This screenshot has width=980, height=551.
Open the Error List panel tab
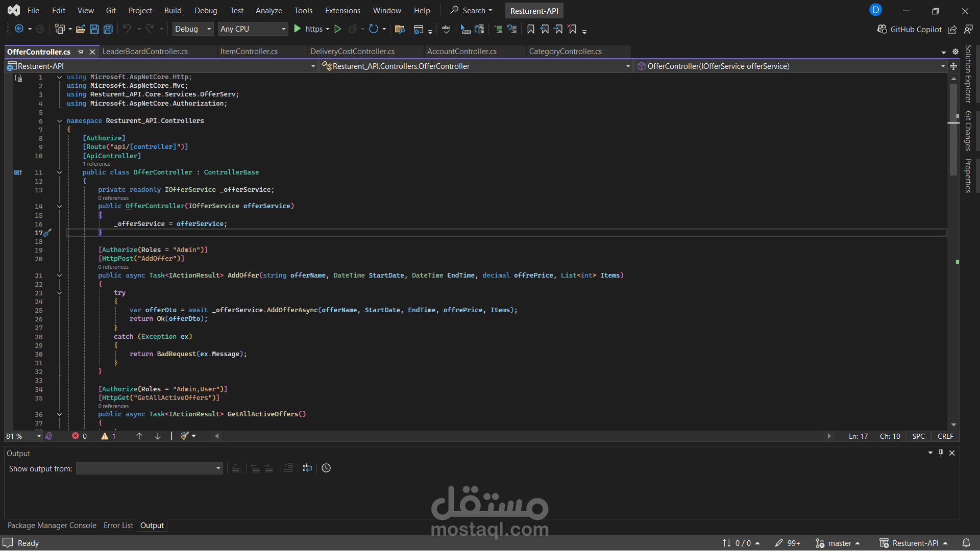[118, 525]
